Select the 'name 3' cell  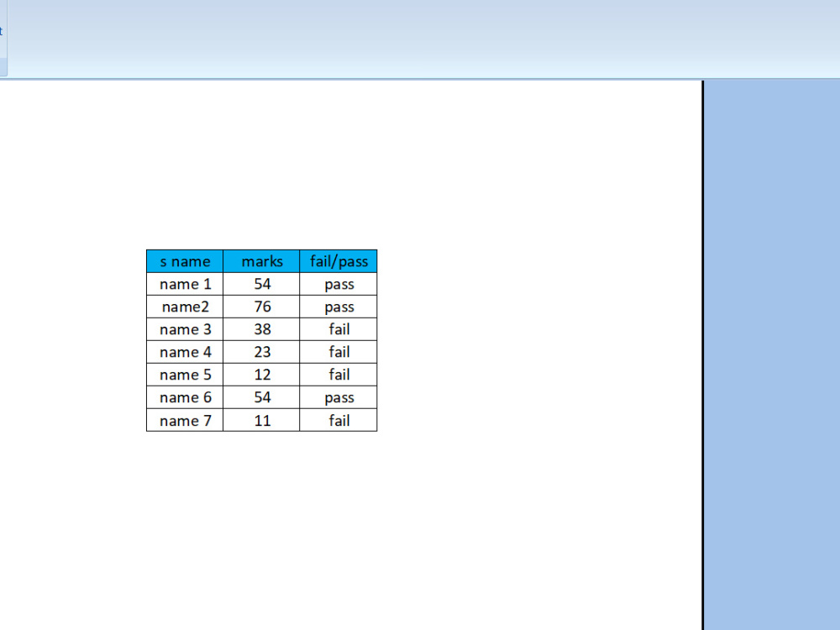pyautogui.click(x=185, y=329)
